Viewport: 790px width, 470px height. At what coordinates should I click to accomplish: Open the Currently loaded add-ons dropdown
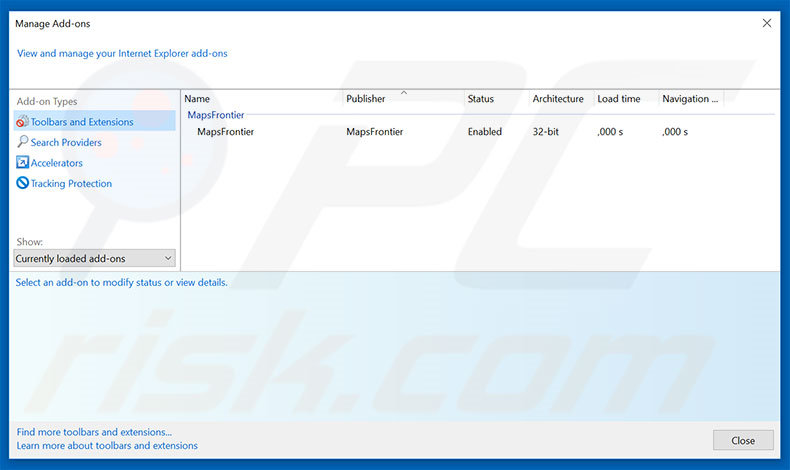pyautogui.click(x=94, y=258)
